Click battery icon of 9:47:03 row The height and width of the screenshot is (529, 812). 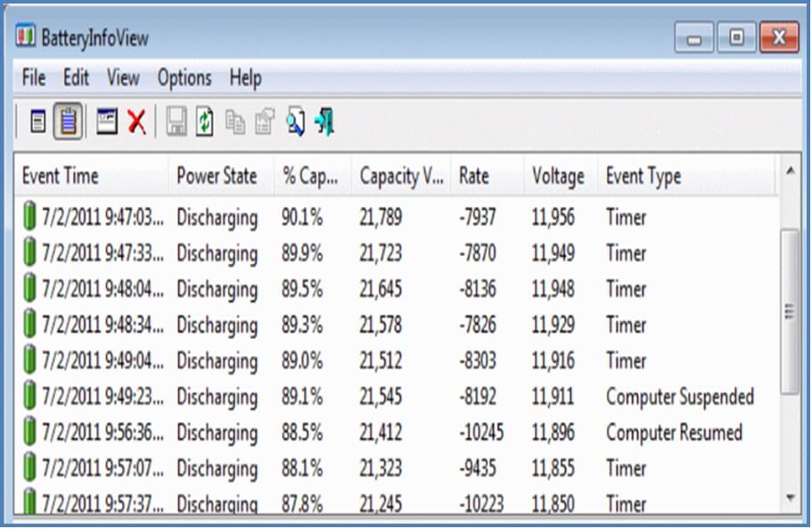point(29,216)
